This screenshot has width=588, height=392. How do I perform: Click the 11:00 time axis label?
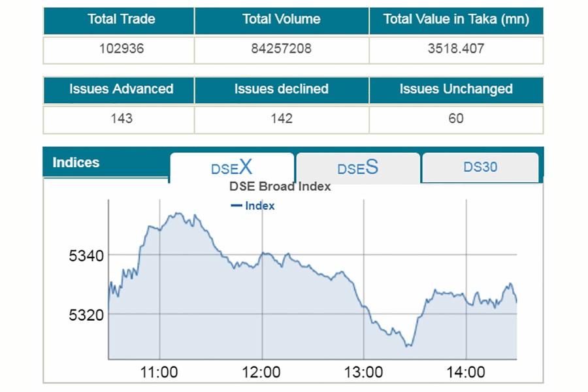tap(159, 372)
